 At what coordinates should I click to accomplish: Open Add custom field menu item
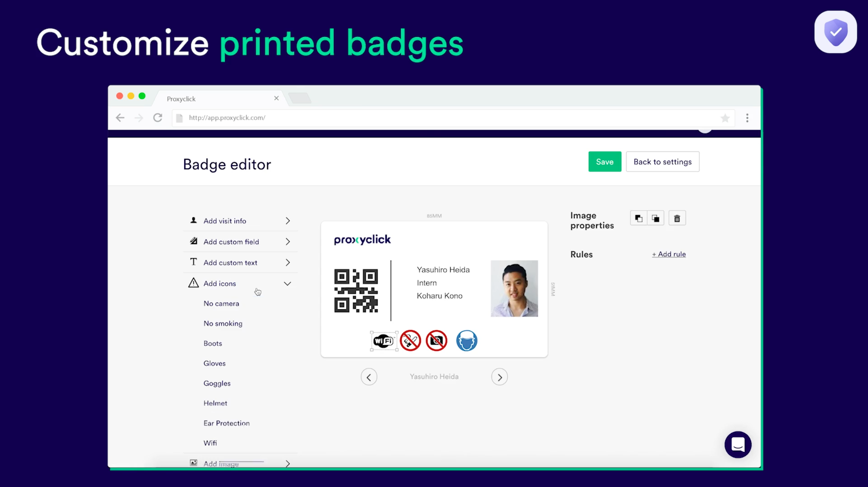click(240, 242)
